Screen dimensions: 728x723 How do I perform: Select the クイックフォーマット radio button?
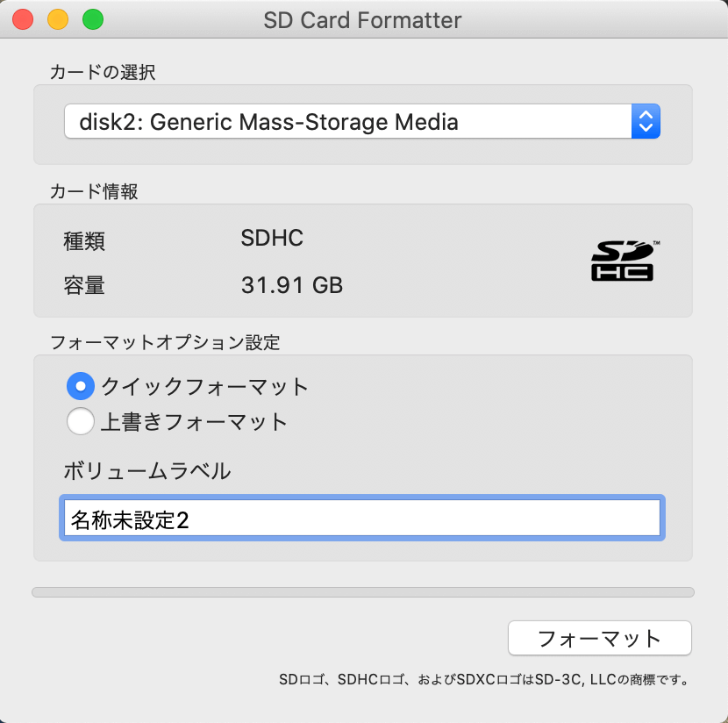pos(81,386)
